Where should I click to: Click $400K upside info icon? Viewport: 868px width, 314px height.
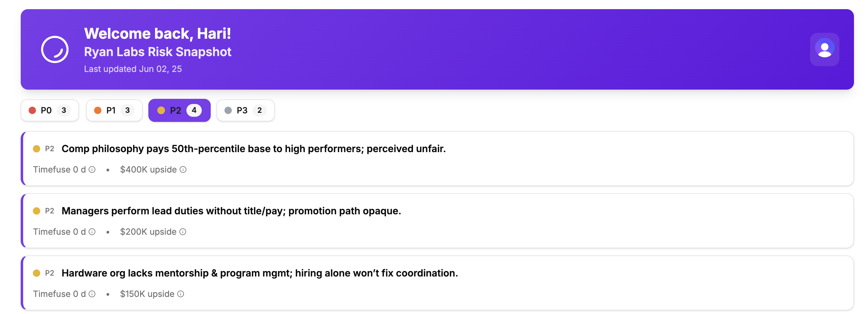coord(183,169)
